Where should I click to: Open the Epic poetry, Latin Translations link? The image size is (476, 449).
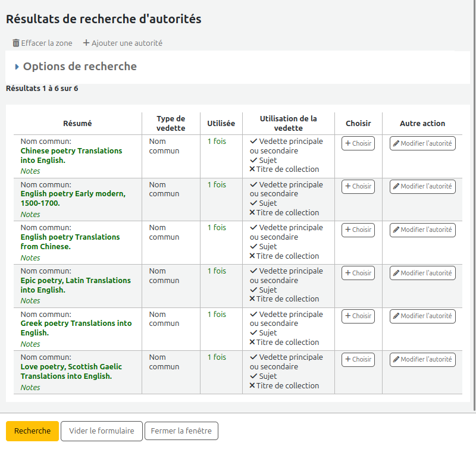click(x=75, y=285)
